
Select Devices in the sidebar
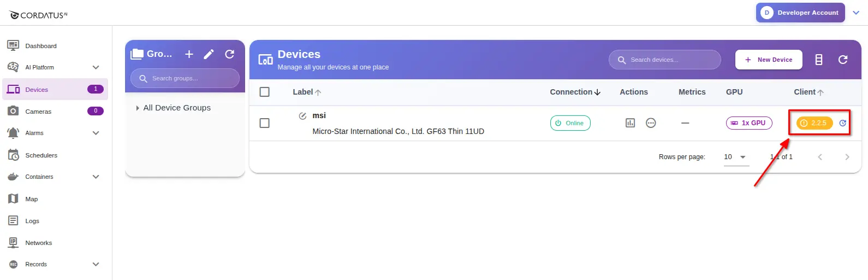[55, 89]
